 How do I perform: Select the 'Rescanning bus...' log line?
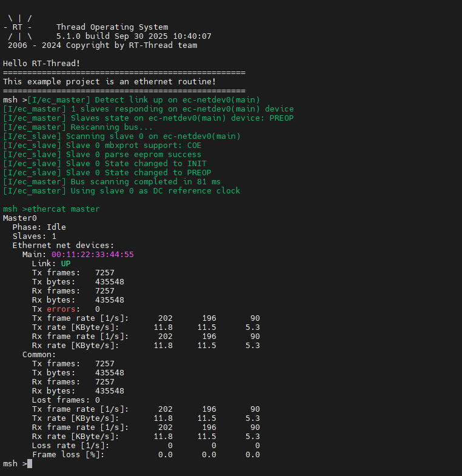point(79,127)
